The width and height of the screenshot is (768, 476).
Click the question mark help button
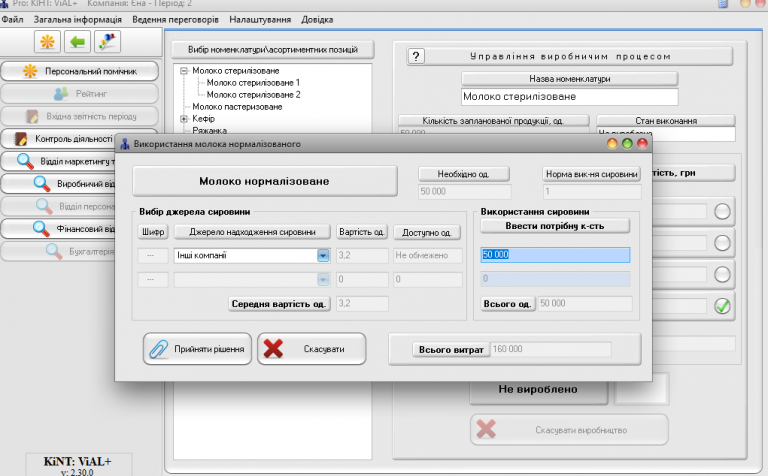click(416, 56)
